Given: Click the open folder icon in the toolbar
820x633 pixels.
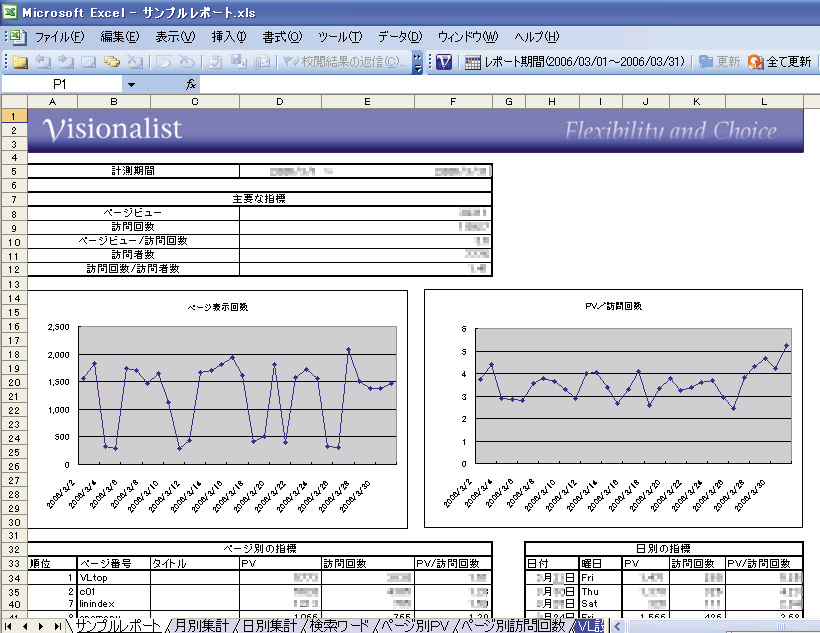Looking at the screenshot, I should [x=20, y=62].
